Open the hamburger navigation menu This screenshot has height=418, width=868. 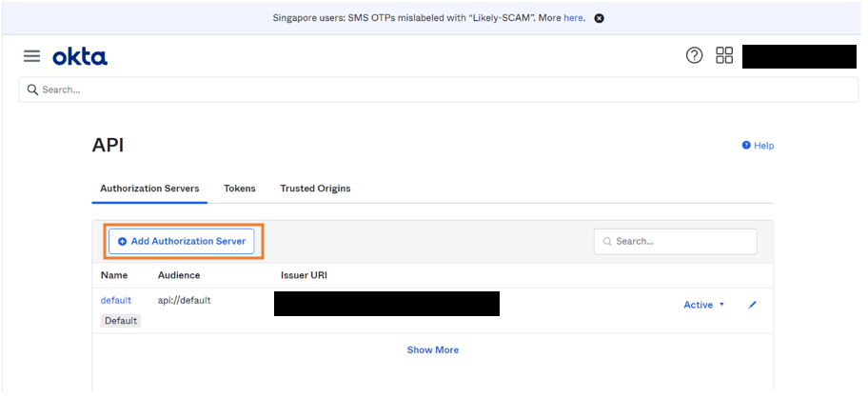click(31, 57)
